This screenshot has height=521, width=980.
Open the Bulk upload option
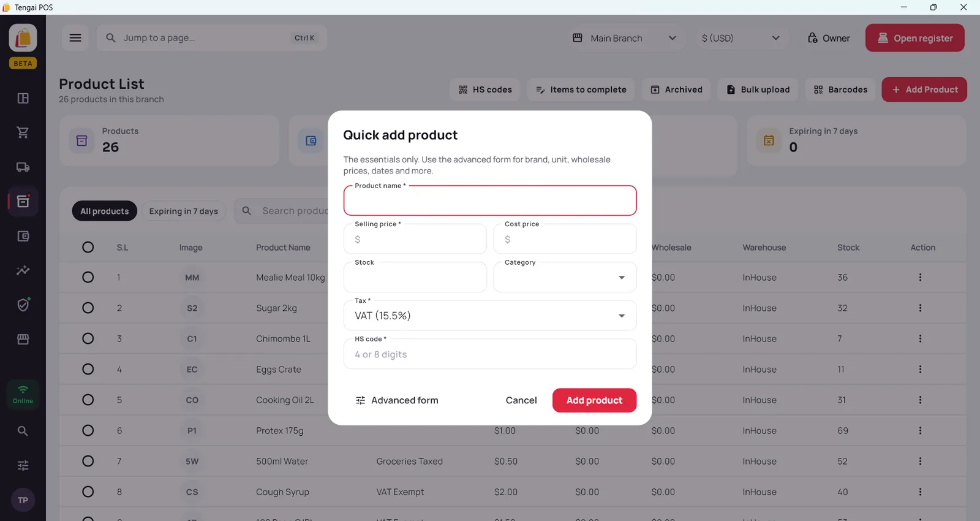click(x=758, y=89)
